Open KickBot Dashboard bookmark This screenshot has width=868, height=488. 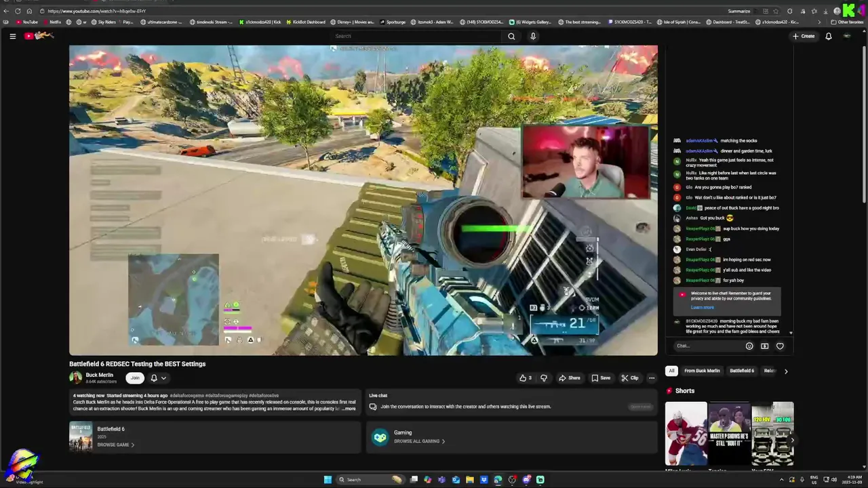tap(305, 22)
